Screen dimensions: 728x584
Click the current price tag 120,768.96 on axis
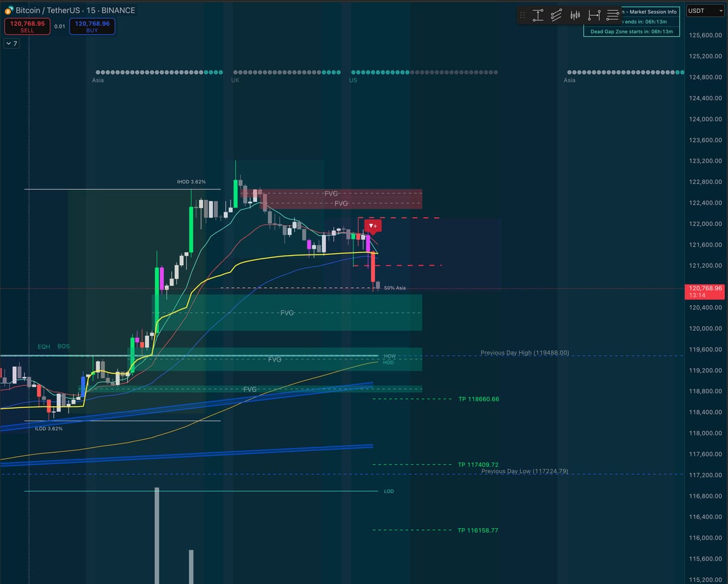coord(706,291)
